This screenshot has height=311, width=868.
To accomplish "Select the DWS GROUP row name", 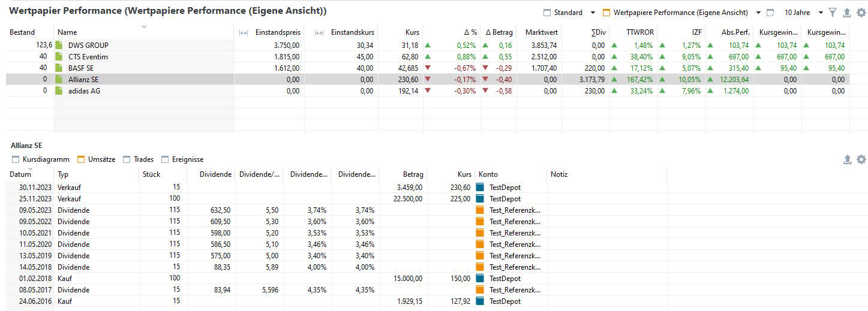I will coord(88,45).
